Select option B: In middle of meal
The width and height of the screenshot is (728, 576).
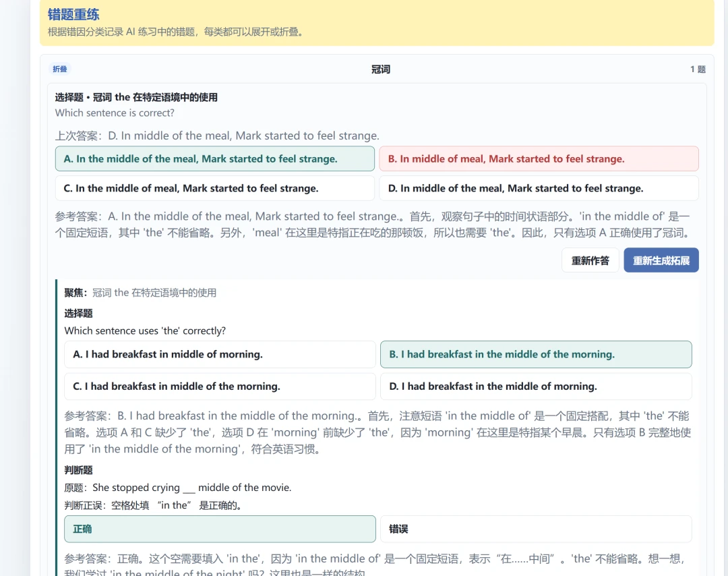(x=539, y=159)
